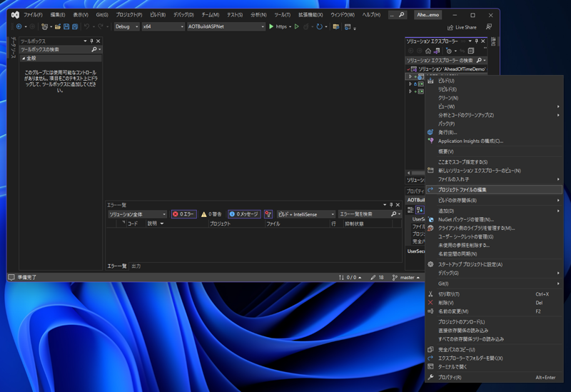Screen dimensions: 571x392
Task: Pin the Toolbox panel with pin icon
Action: tap(92, 41)
